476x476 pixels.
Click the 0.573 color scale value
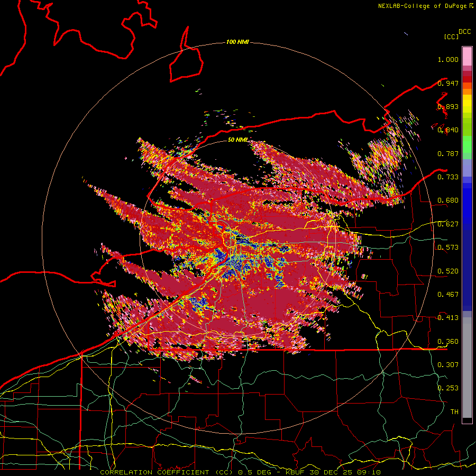tap(448, 248)
